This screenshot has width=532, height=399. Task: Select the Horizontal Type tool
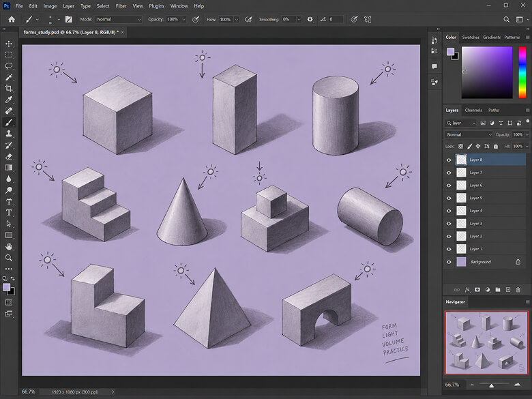(x=9, y=213)
